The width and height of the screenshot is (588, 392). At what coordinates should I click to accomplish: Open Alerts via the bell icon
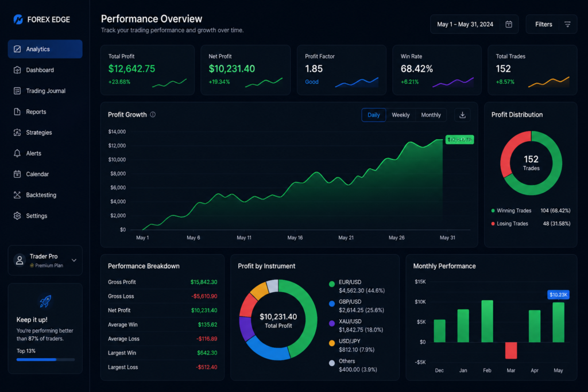pos(17,153)
